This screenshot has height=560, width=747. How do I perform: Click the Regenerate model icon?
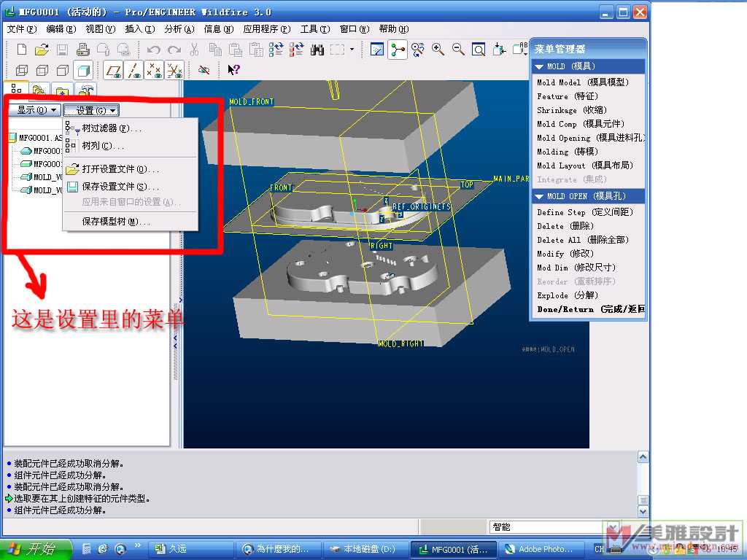tap(276, 49)
